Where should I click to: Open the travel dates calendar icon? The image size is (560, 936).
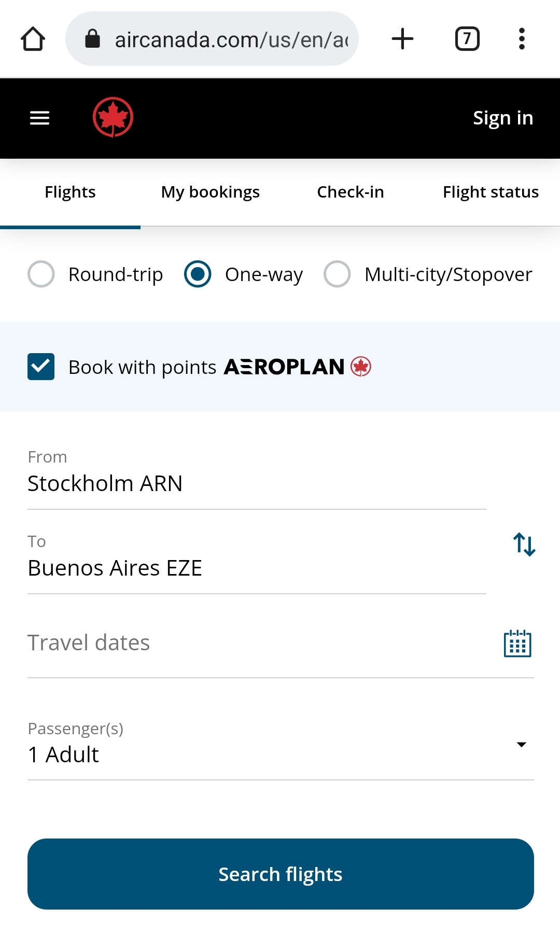pyautogui.click(x=517, y=644)
